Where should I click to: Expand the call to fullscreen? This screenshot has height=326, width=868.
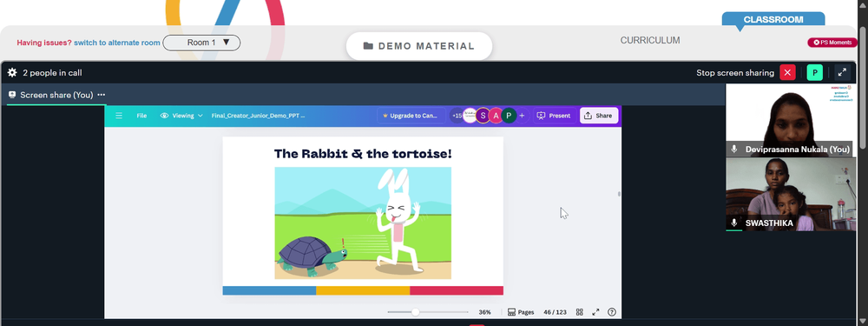[x=842, y=73]
